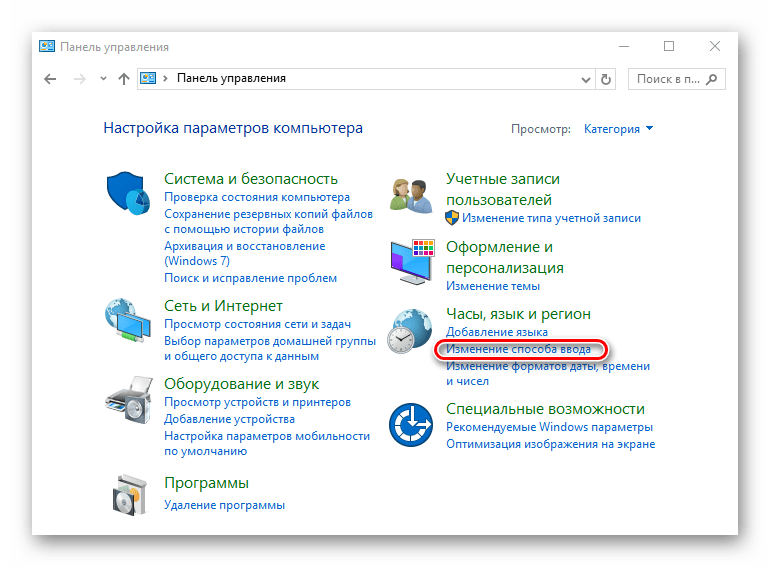This screenshot has width=770, height=567.
Task: Click Изменение темы link
Action: [493, 286]
